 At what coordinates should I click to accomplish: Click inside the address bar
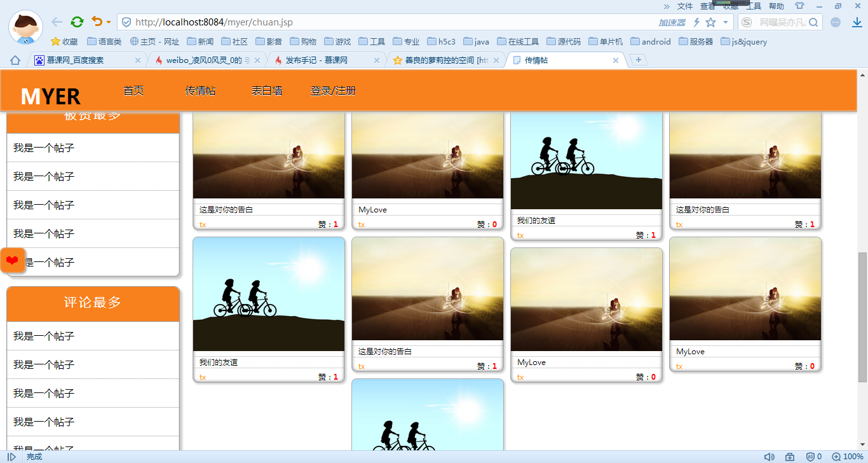[x=254, y=21]
